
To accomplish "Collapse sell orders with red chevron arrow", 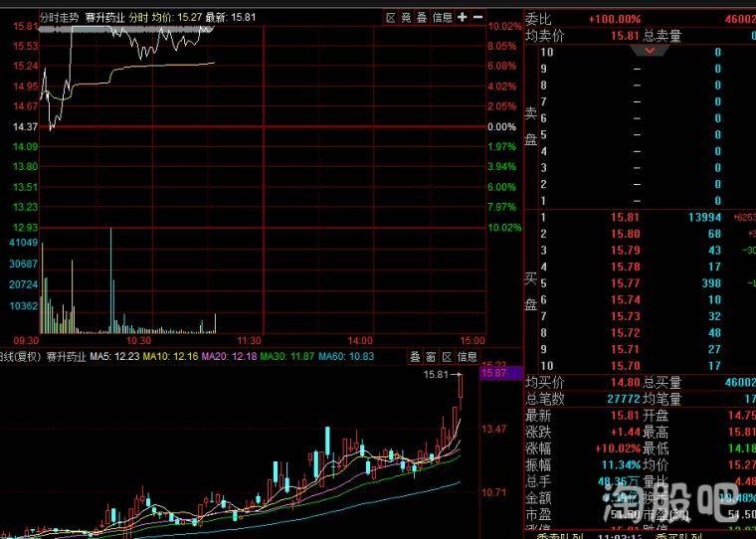I will click(x=650, y=50).
